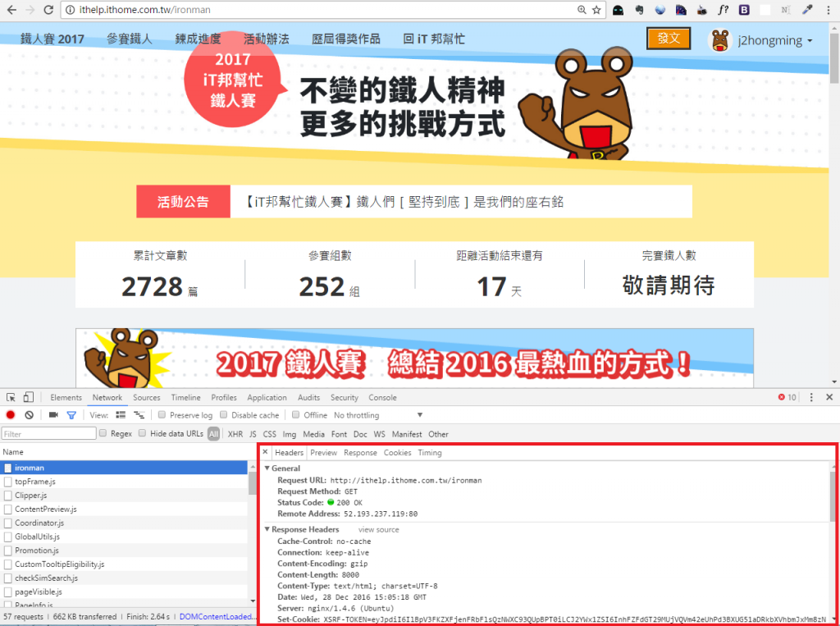Toggle the network filter funnel icon
This screenshot has width=840, height=626.
[x=71, y=415]
